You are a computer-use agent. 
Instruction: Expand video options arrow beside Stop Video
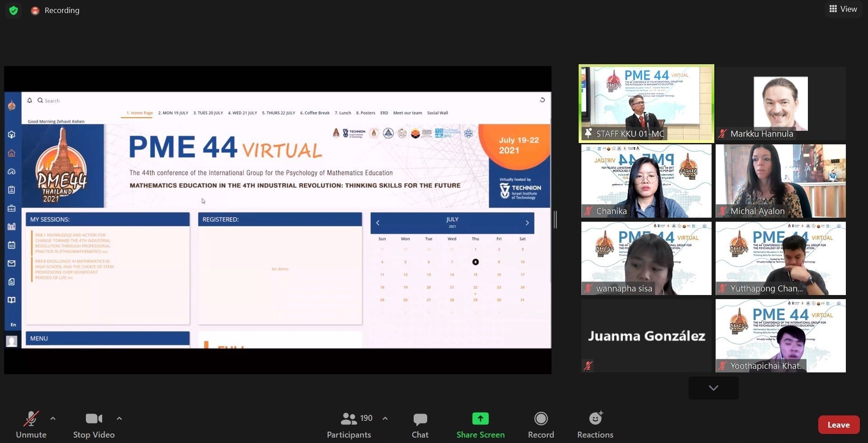click(x=119, y=419)
